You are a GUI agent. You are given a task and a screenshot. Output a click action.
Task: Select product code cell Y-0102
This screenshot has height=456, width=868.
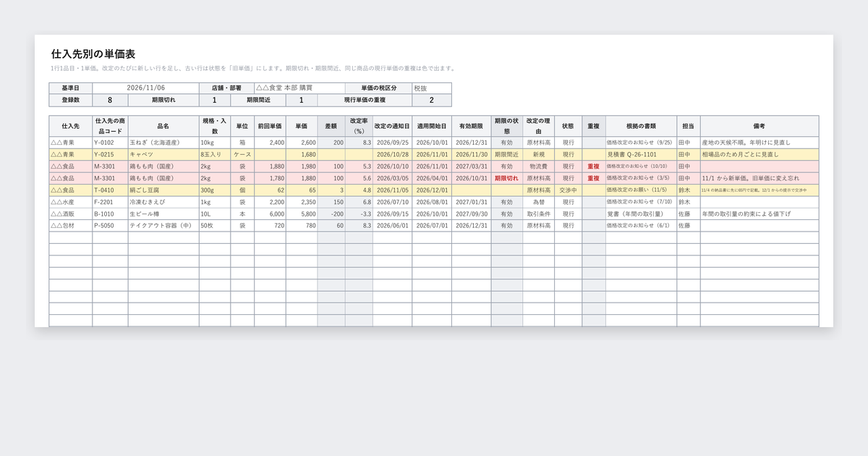[x=110, y=143]
